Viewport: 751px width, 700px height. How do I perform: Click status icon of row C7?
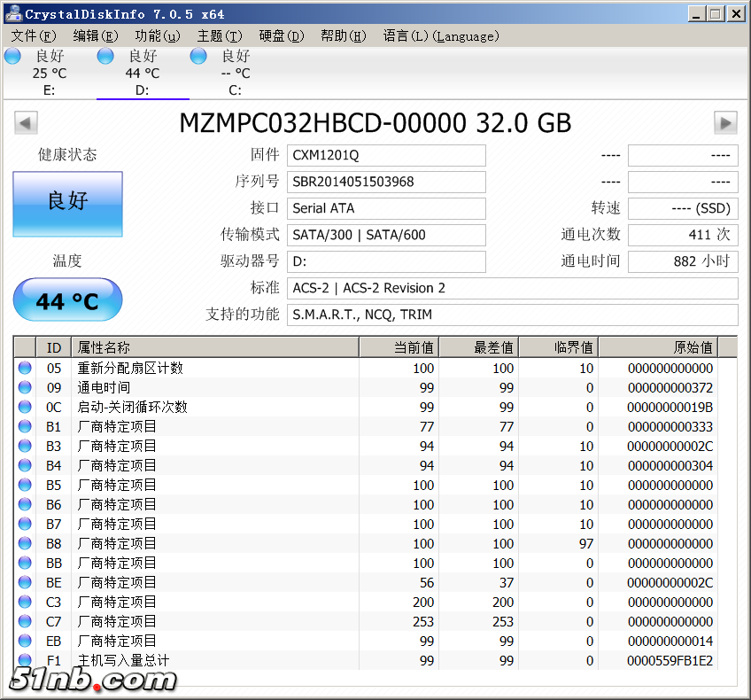pyautogui.click(x=25, y=621)
